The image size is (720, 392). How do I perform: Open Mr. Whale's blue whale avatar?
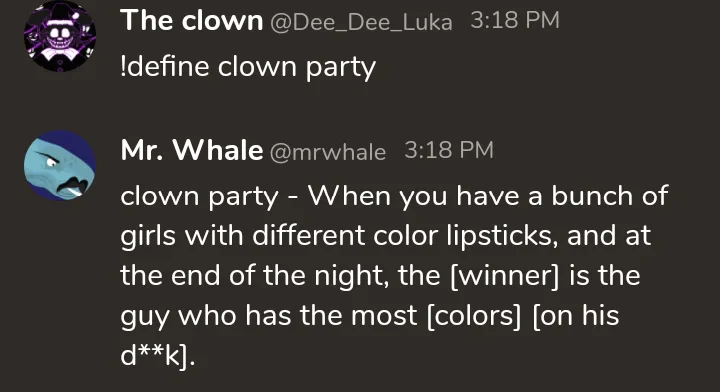[x=60, y=166]
